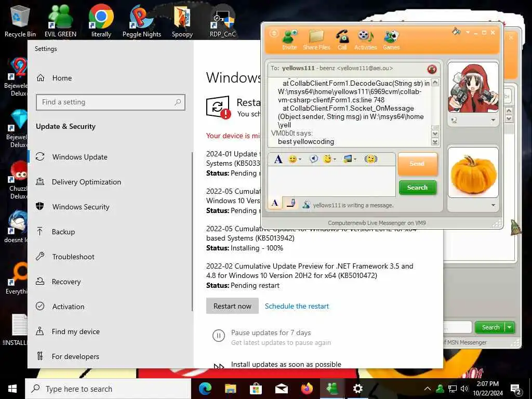Open Delivery Optimization settings
Screen dimensions: 532x399
point(111,182)
